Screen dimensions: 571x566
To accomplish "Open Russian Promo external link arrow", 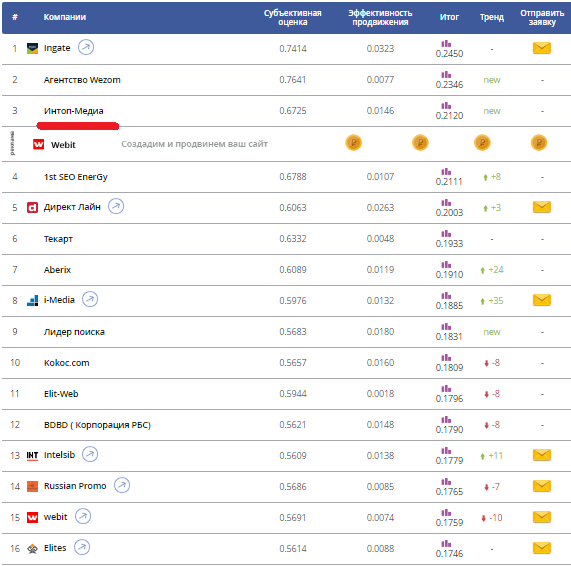I will (x=122, y=485).
